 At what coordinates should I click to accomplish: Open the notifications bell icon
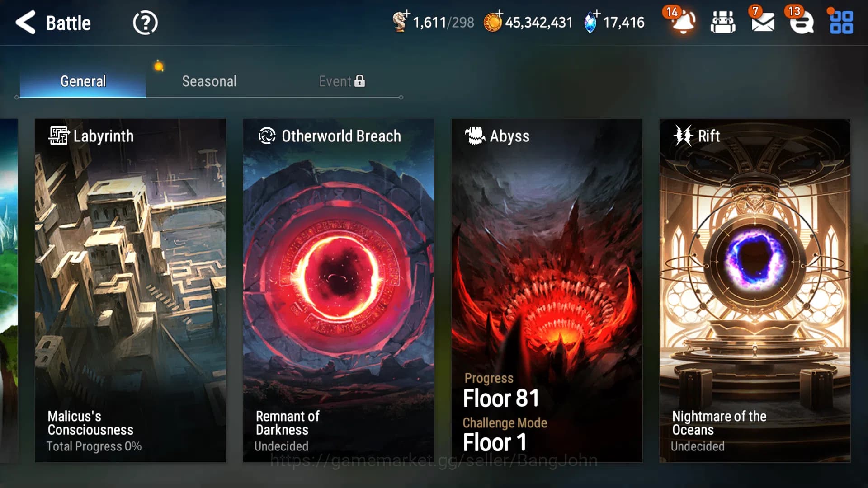pos(682,22)
